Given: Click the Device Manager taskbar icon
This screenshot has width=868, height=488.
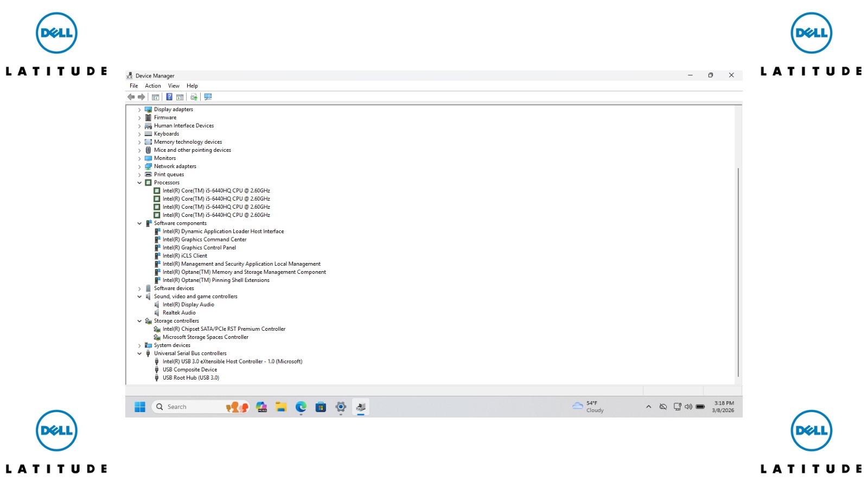Looking at the screenshot, I should coord(361,407).
